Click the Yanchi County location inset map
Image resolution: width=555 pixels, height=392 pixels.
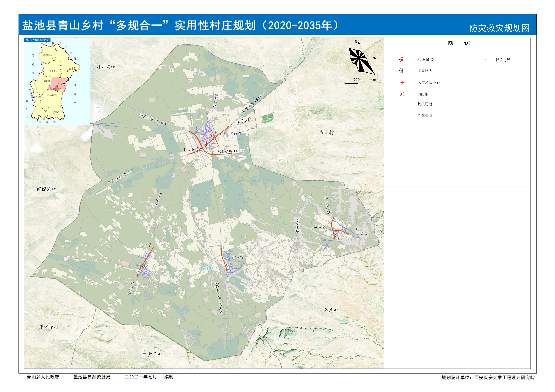click(x=57, y=81)
